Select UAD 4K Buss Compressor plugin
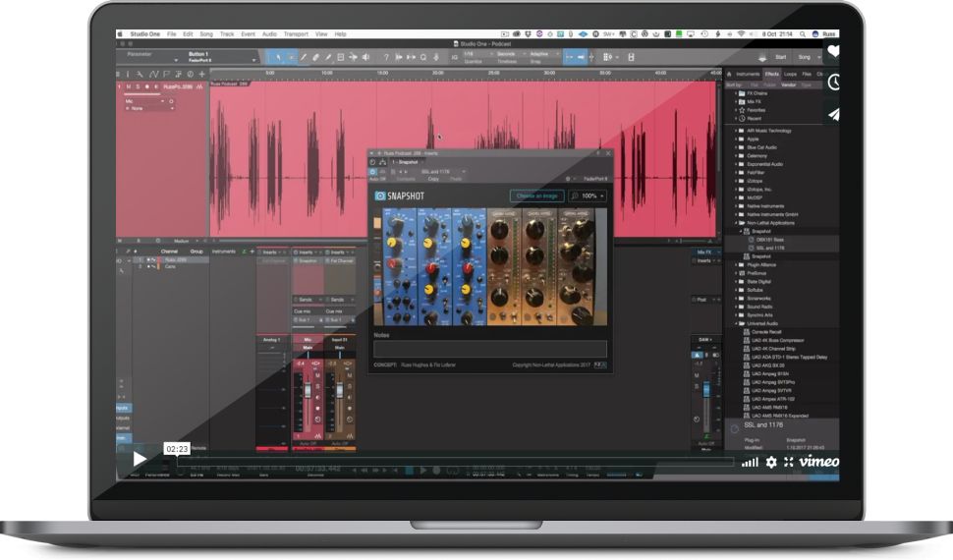The image size is (953, 560). pos(777,341)
